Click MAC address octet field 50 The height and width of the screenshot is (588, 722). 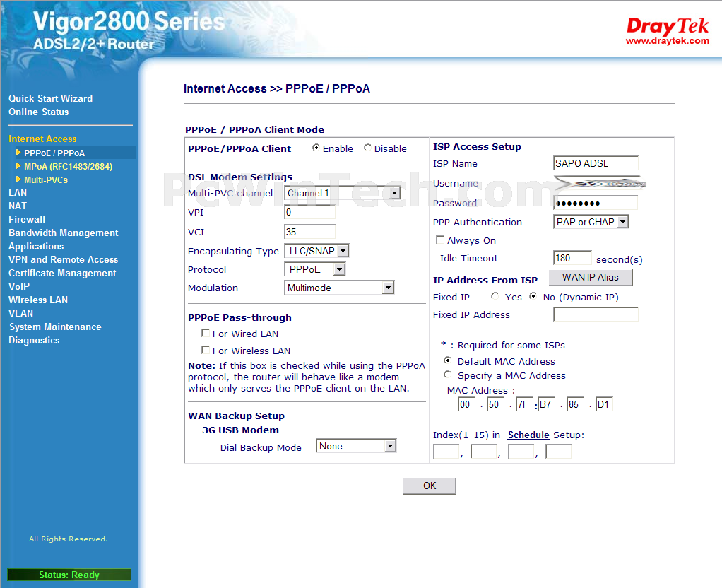(495, 404)
